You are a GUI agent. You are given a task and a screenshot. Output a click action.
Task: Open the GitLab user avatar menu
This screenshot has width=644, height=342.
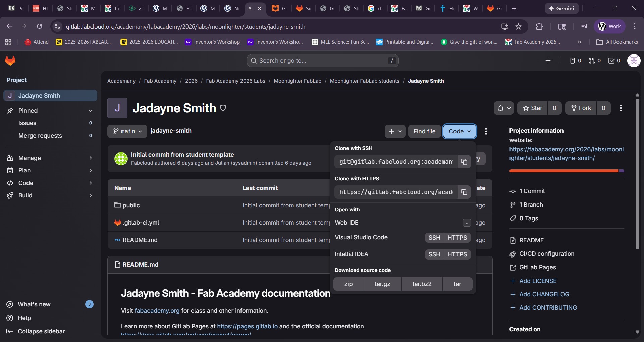(634, 61)
